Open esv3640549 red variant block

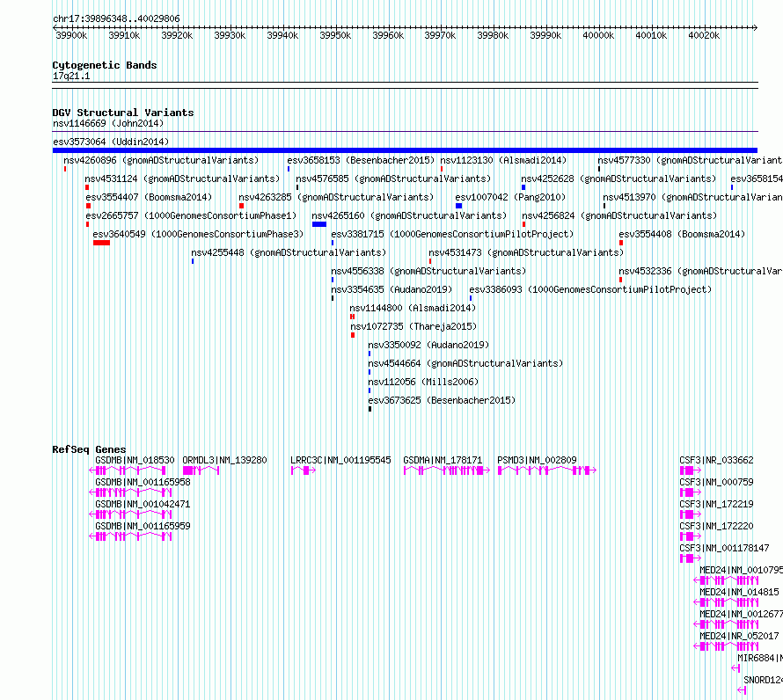(101, 243)
